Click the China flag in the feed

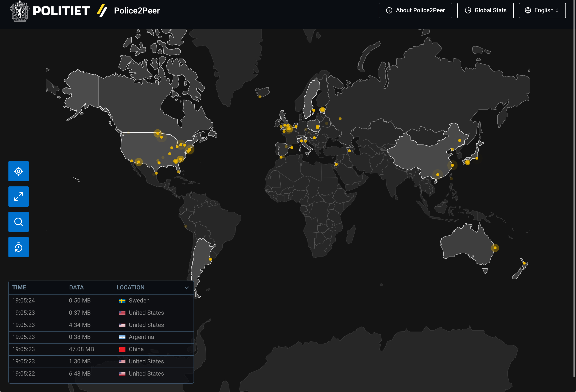[122, 349]
